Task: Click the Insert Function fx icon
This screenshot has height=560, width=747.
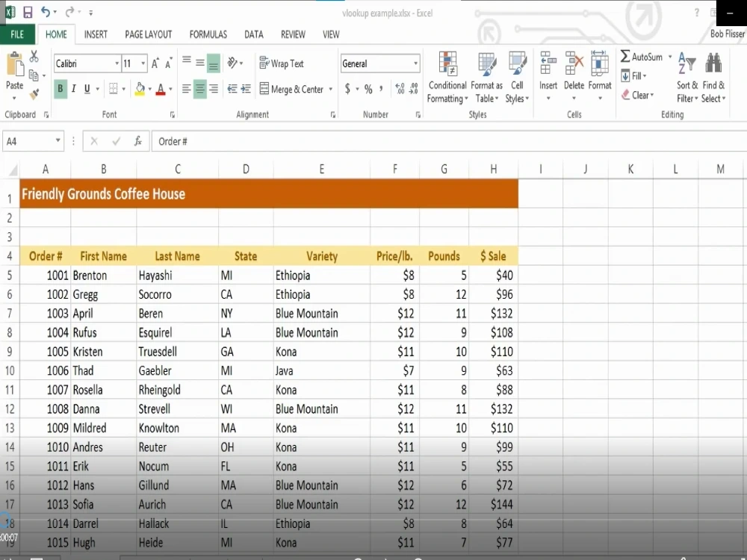Action: pyautogui.click(x=138, y=141)
